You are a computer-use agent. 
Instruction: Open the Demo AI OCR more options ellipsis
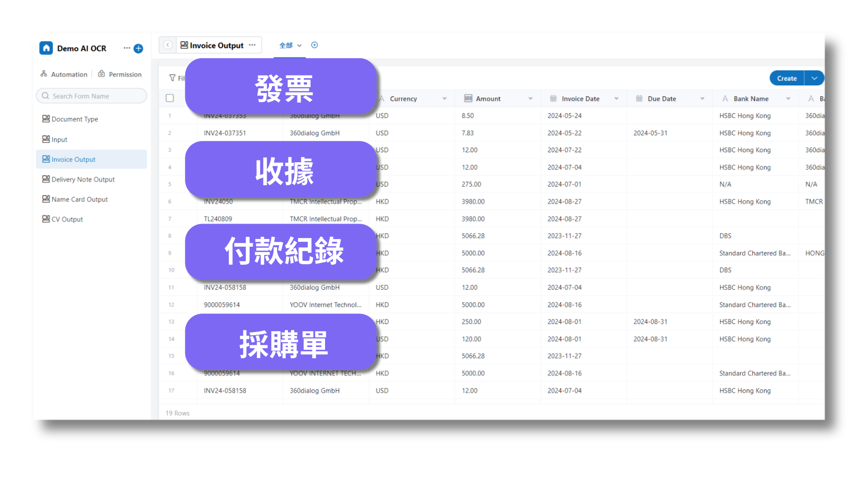coord(127,48)
